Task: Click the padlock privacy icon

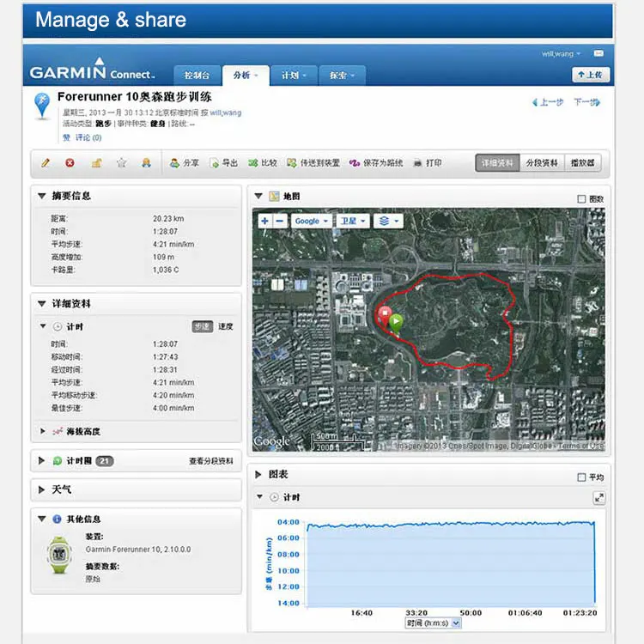Action: (96, 163)
